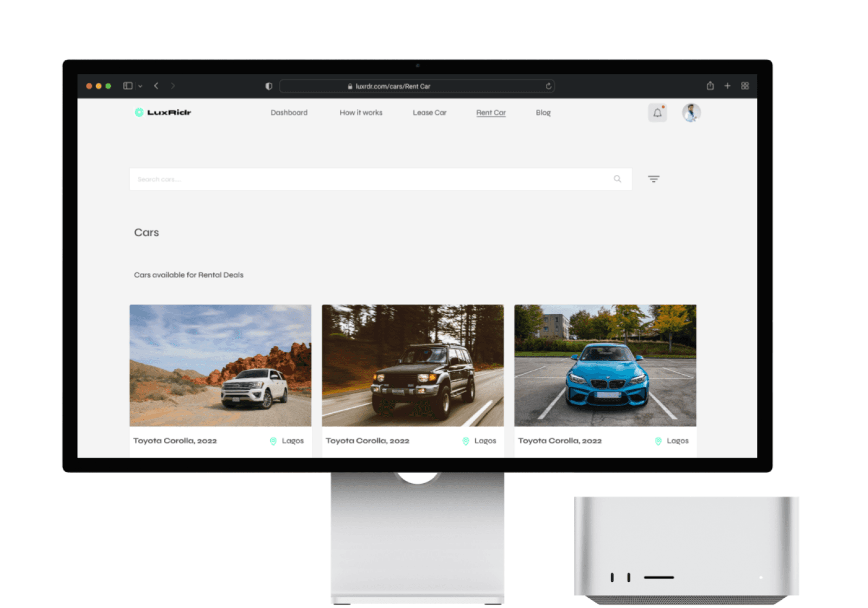
Task: Minimize the window with the yellow button
Action: (x=99, y=86)
